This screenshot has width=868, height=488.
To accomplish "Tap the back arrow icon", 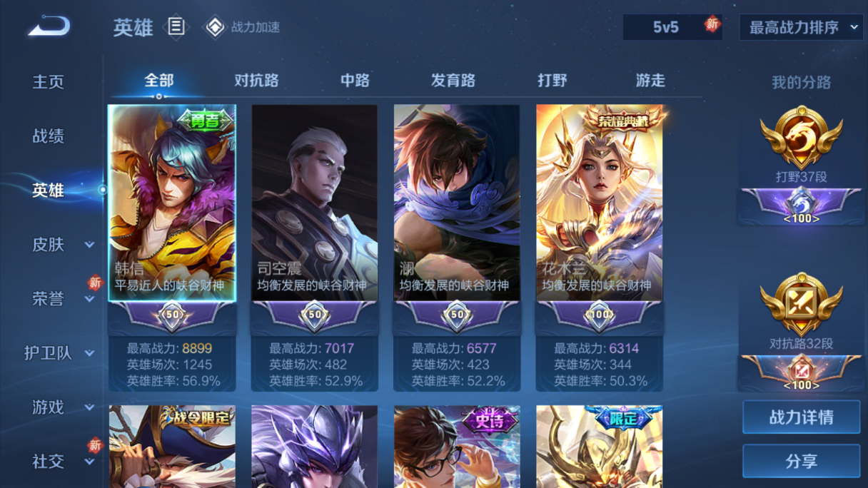I will tap(49, 26).
